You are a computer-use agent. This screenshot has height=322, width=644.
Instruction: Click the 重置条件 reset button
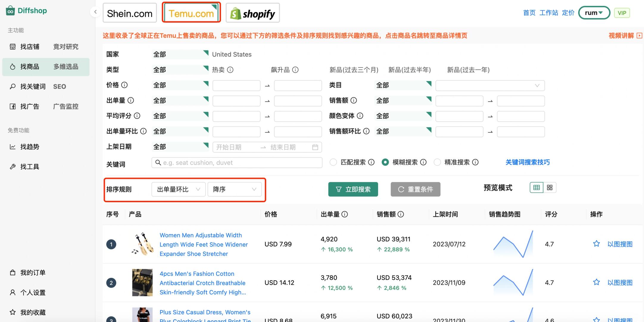(415, 189)
